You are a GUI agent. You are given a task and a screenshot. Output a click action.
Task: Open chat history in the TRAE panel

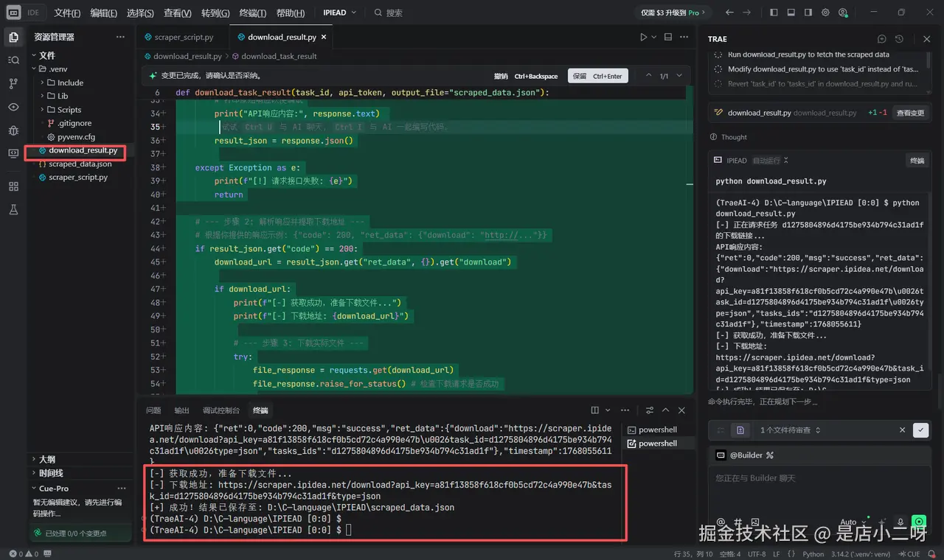point(899,39)
